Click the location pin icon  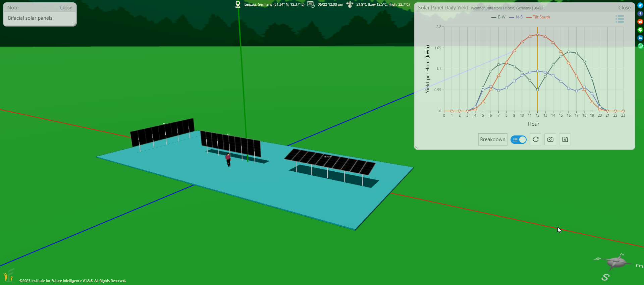coord(238,4)
